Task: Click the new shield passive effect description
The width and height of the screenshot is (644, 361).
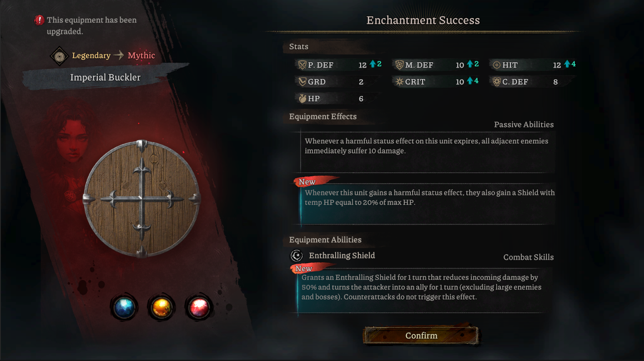Action: point(430,197)
